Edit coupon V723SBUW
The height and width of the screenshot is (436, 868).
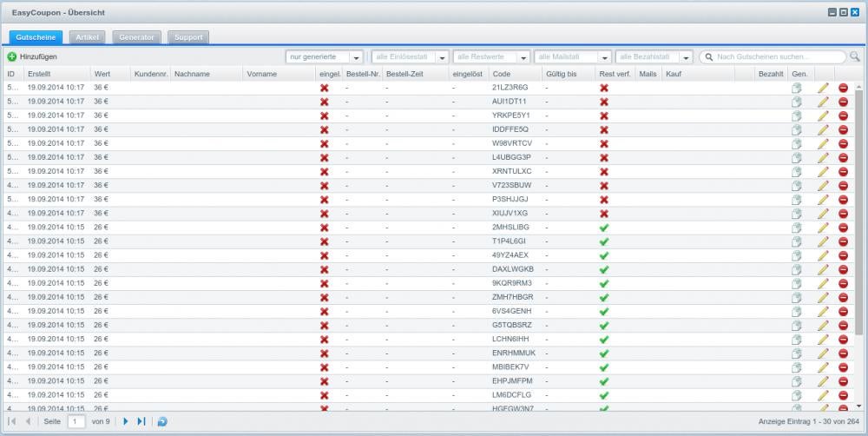(823, 186)
